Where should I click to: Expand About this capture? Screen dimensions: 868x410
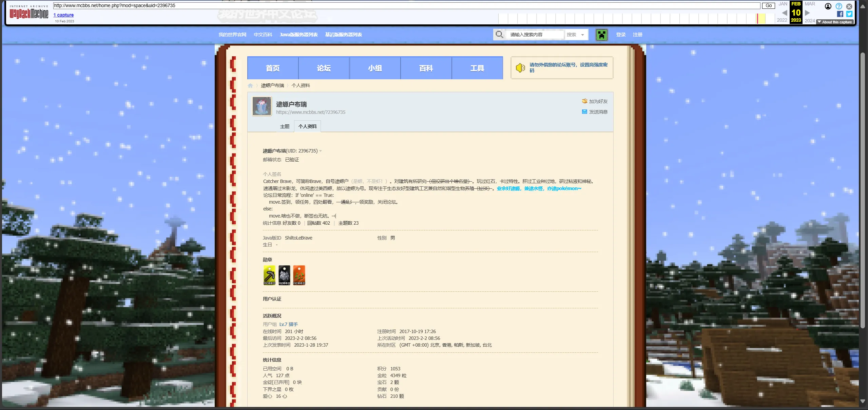835,22
